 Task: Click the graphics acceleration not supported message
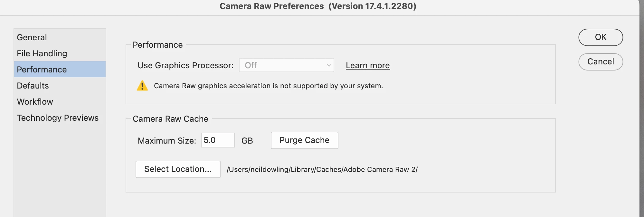coord(268,86)
